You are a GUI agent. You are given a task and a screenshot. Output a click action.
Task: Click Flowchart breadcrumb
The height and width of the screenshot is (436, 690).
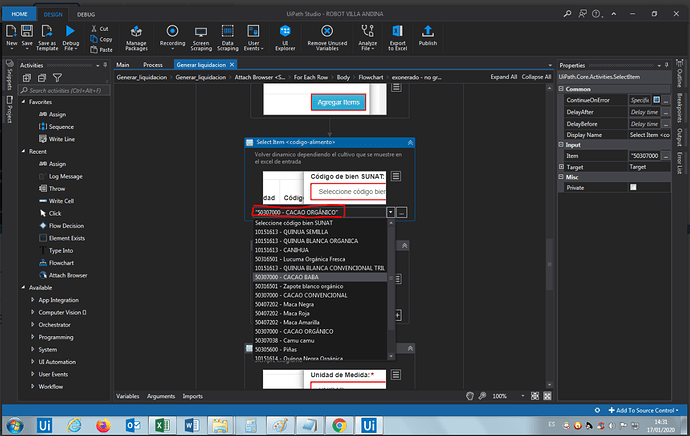click(371, 77)
